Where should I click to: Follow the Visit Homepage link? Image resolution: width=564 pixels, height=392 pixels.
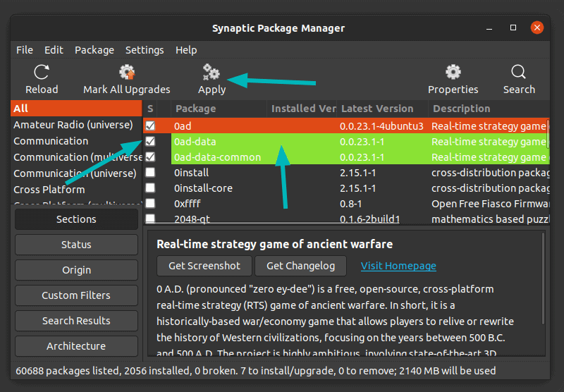pos(398,266)
